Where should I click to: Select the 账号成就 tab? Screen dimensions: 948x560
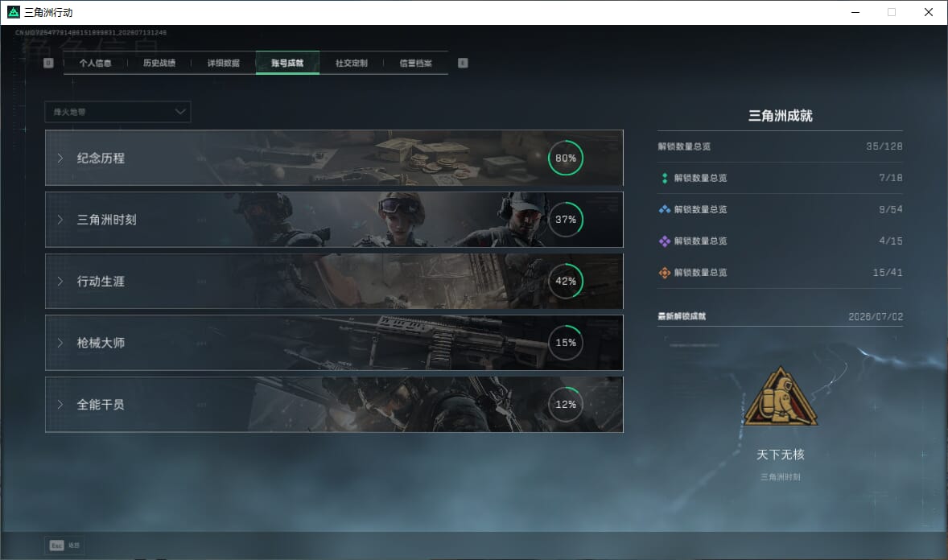tap(288, 63)
